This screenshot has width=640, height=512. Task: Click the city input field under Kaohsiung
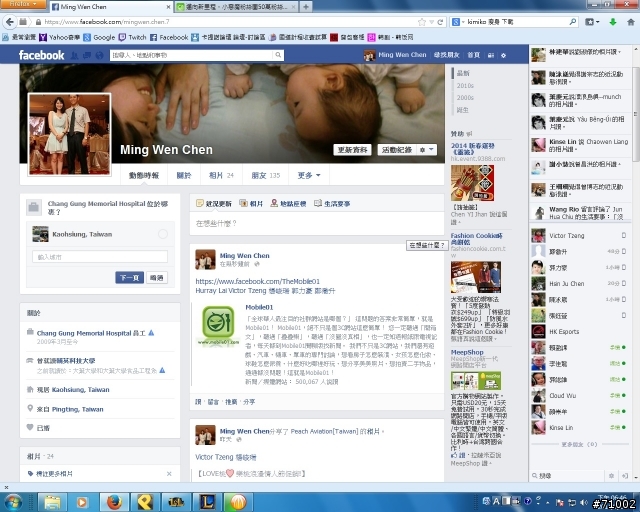tap(100, 257)
